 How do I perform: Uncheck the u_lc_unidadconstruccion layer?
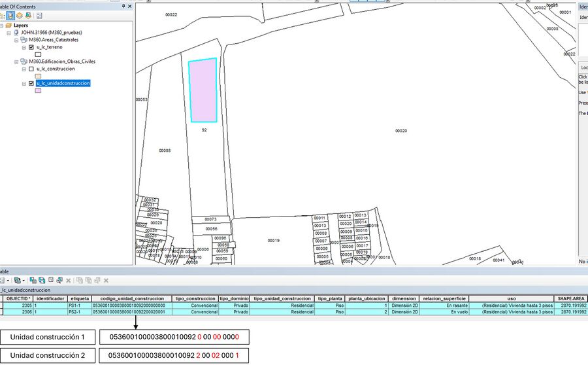(31, 84)
